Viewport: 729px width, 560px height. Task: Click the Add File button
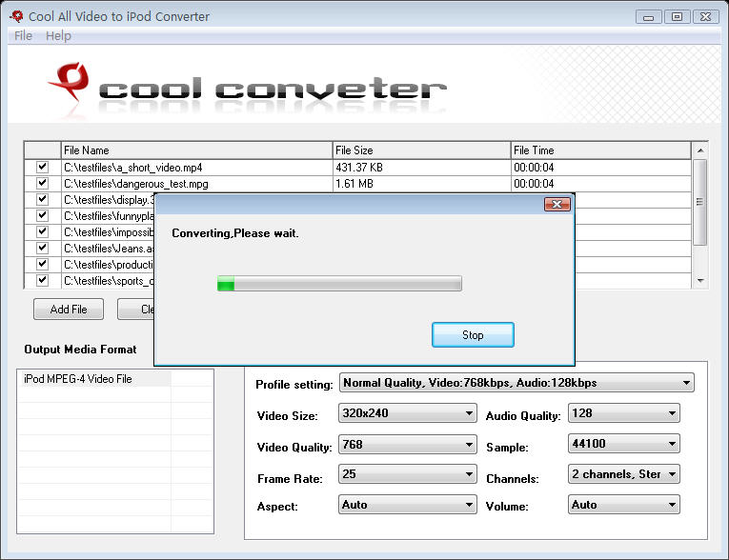point(69,309)
